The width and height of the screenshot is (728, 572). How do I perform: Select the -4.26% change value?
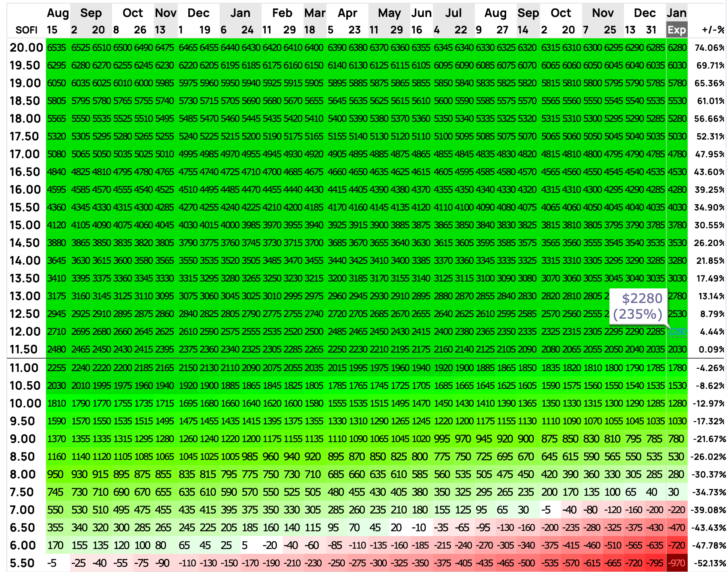pos(711,368)
